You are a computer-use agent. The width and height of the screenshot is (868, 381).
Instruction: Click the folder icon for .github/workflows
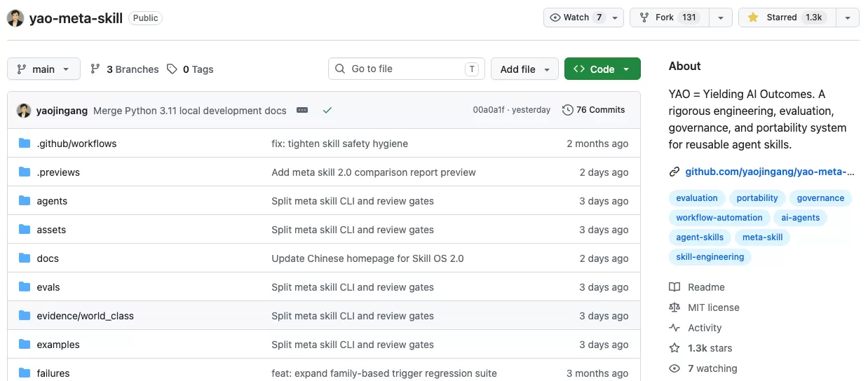25,143
